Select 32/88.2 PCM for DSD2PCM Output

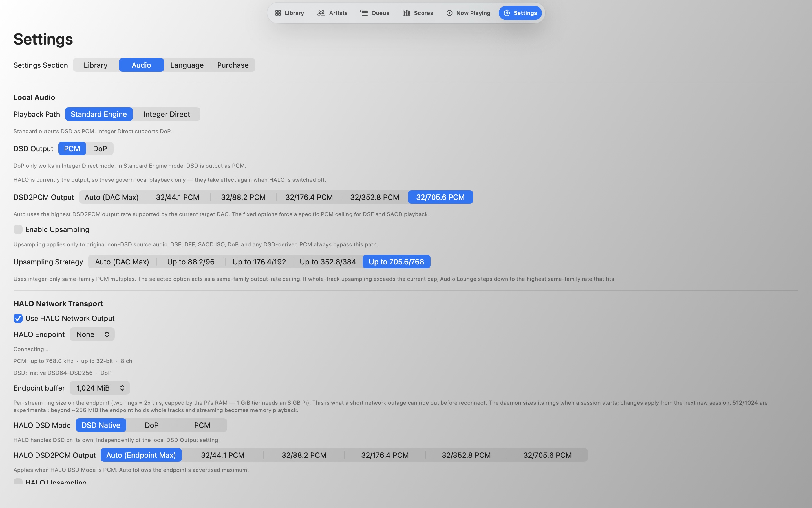point(243,197)
